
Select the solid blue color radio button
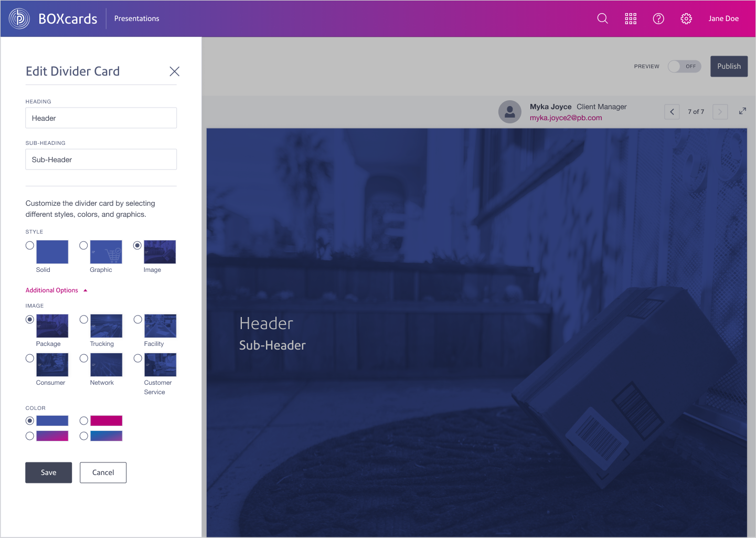click(30, 421)
